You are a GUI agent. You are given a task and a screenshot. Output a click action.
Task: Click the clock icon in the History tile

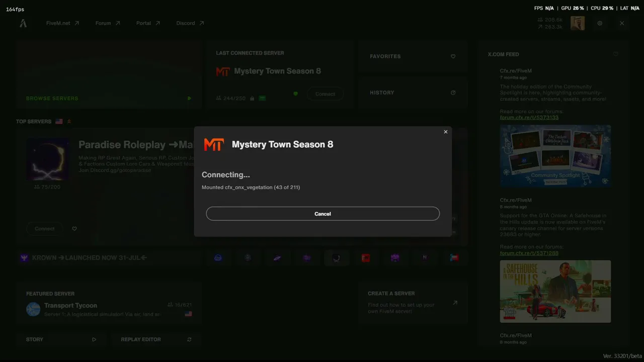(453, 93)
